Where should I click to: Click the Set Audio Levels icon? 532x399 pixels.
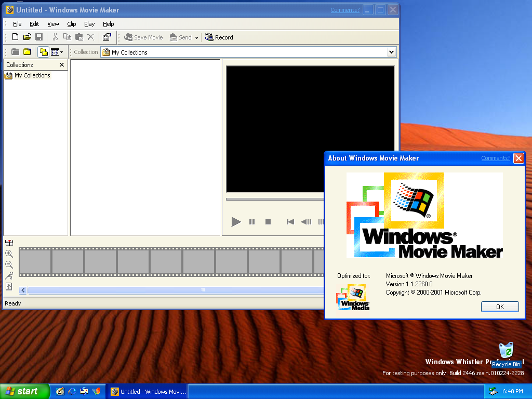[9, 286]
